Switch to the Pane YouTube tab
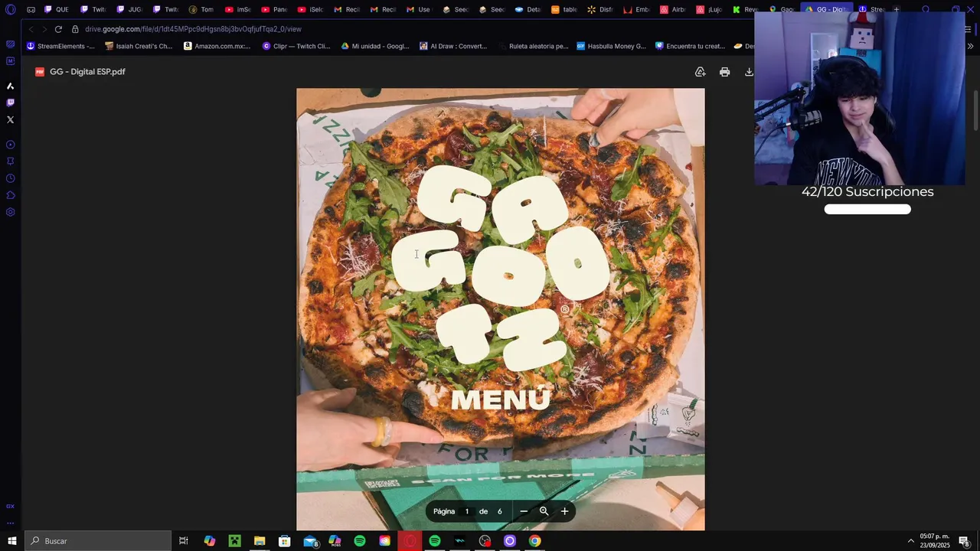This screenshot has height=551, width=980. coord(273,10)
